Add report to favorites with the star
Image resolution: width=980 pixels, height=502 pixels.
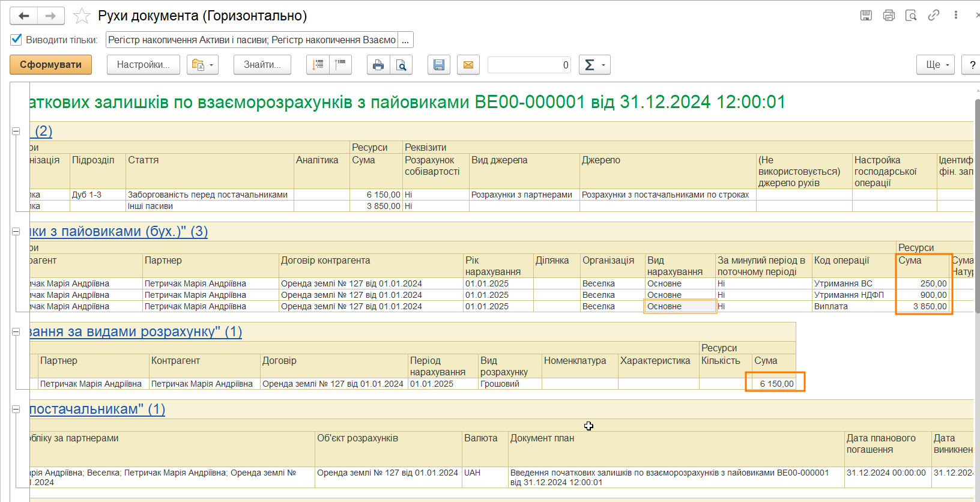[x=82, y=16]
